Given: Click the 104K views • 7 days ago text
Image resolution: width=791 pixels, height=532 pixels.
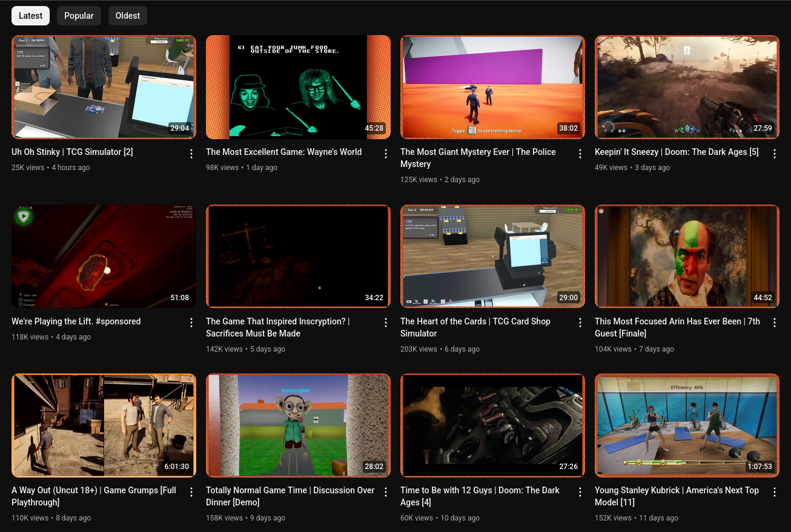Looking at the screenshot, I should click(x=635, y=349).
